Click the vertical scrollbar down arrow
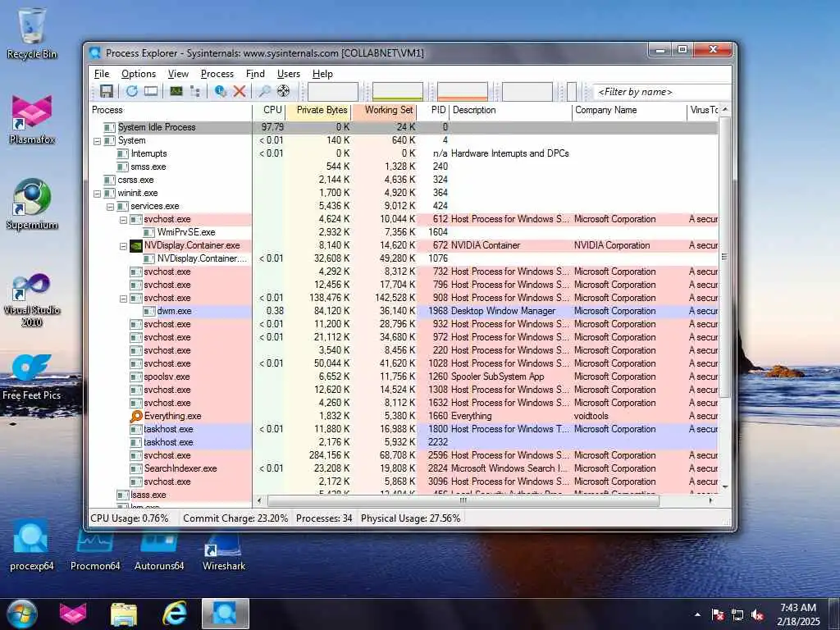 pos(725,487)
